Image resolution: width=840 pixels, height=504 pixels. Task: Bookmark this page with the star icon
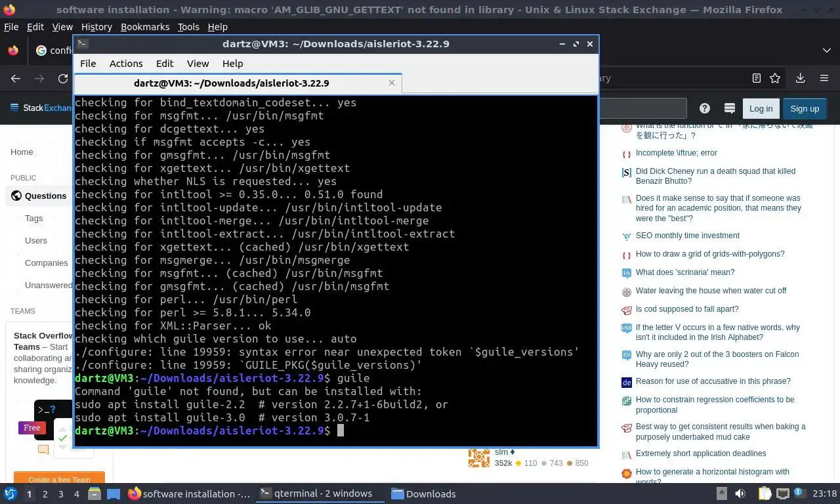pos(775,78)
